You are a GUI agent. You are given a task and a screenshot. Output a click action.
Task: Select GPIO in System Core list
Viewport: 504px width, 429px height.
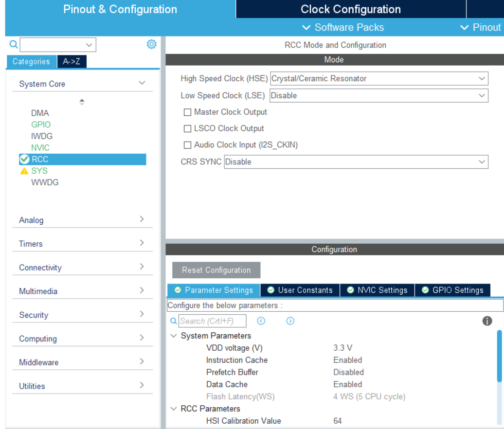pos(41,125)
